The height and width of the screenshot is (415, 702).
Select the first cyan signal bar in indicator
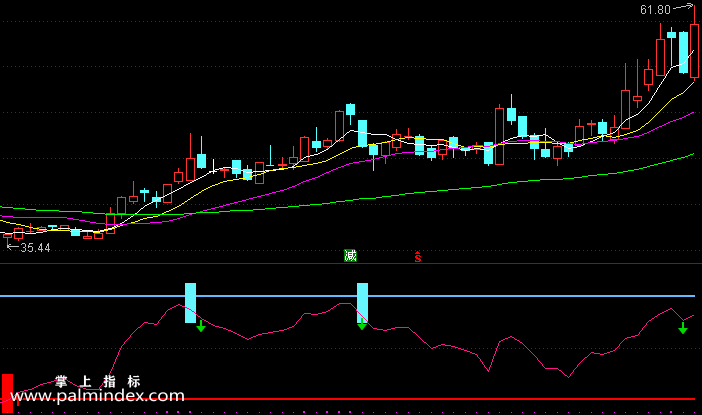click(x=190, y=303)
